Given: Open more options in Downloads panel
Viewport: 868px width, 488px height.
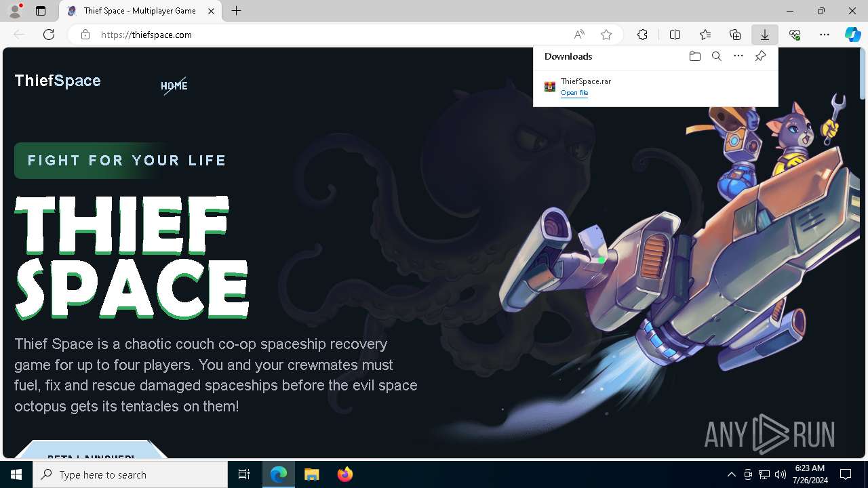Looking at the screenshot, I should pyautogui.click(x=738, y=56).
